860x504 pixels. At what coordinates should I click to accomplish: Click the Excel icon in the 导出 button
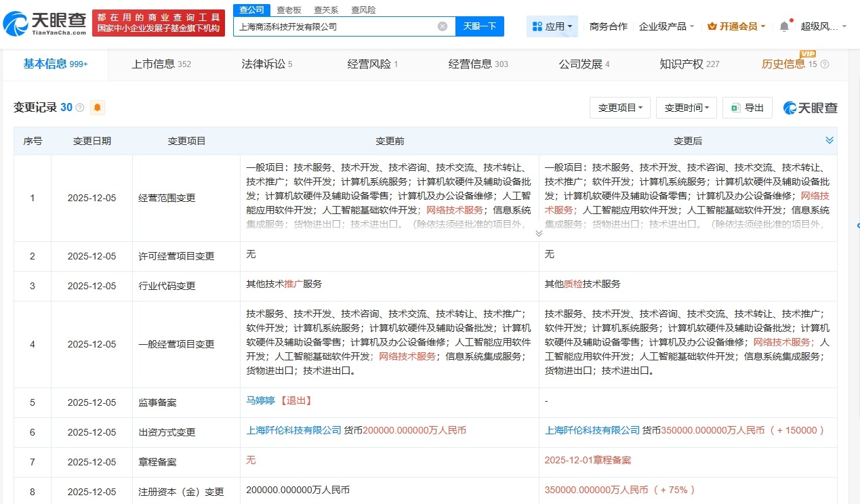click(735, 107)
